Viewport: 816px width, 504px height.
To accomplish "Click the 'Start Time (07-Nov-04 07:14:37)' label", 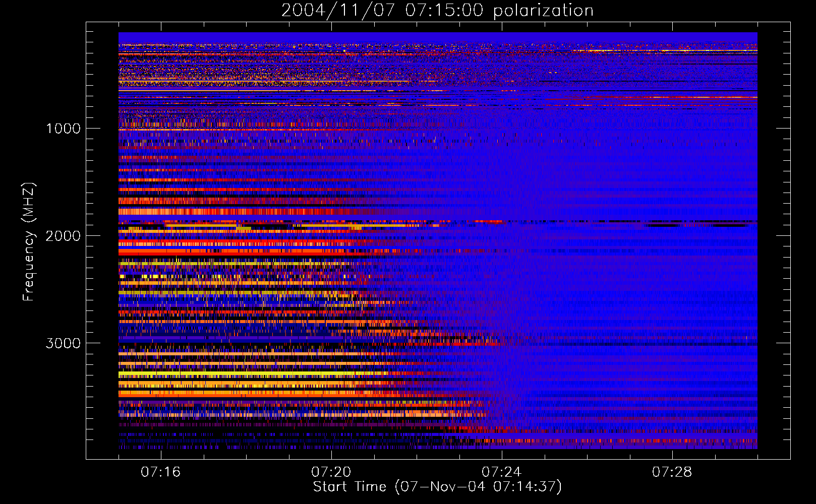I will click(x=437, y=487).
